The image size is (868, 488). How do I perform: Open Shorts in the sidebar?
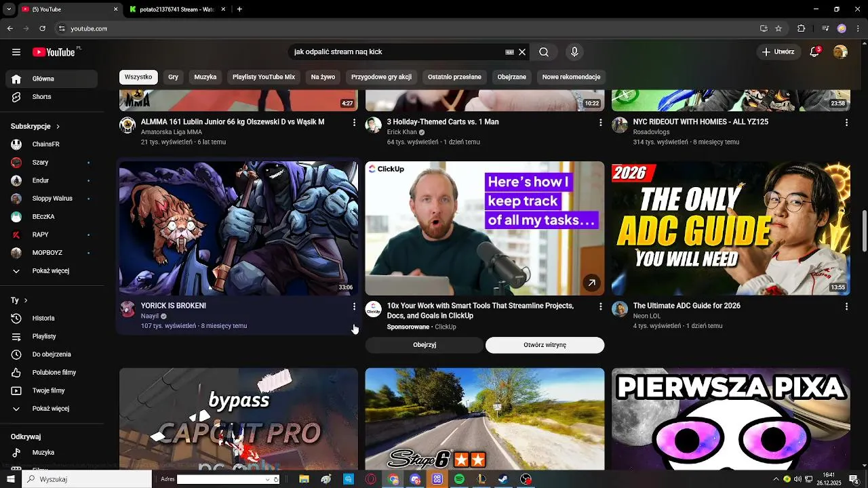pos(52,97)
